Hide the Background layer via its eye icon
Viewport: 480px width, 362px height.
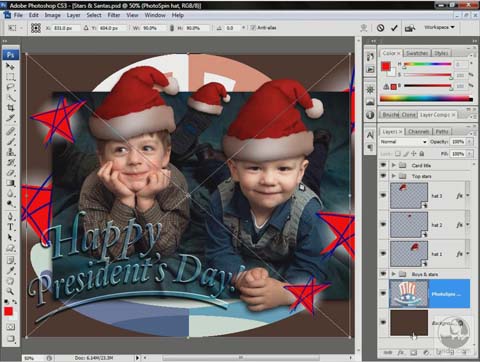[383, 322]
